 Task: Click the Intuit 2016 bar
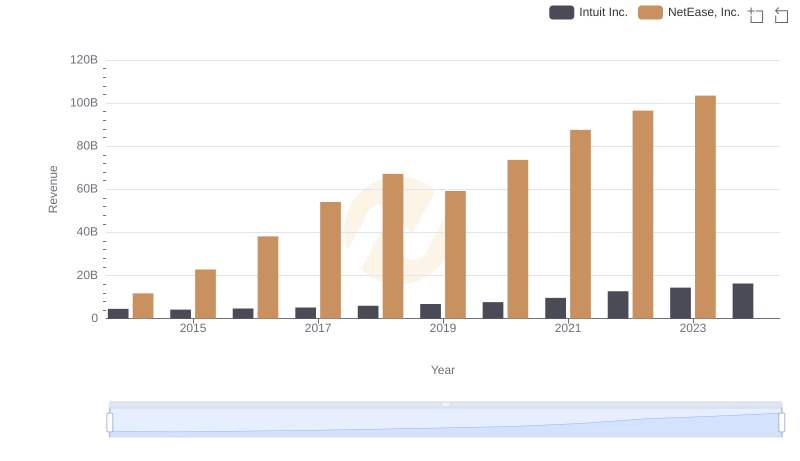pos(243,313)
